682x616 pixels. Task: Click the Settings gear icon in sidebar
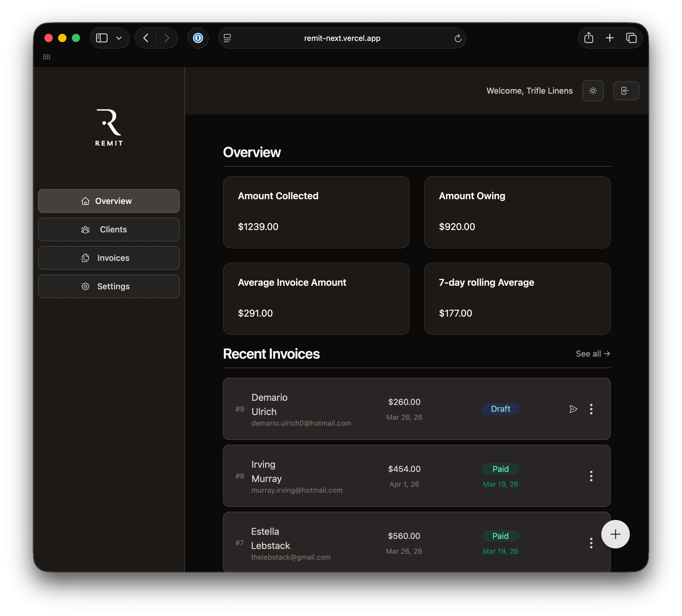(x=86, y=286)
